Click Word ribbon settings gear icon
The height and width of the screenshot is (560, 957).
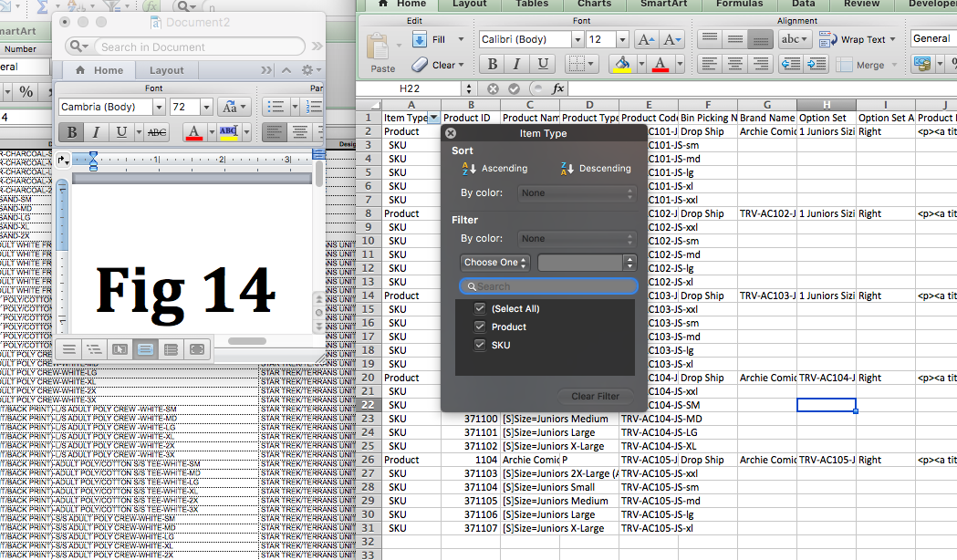[307, 70]
